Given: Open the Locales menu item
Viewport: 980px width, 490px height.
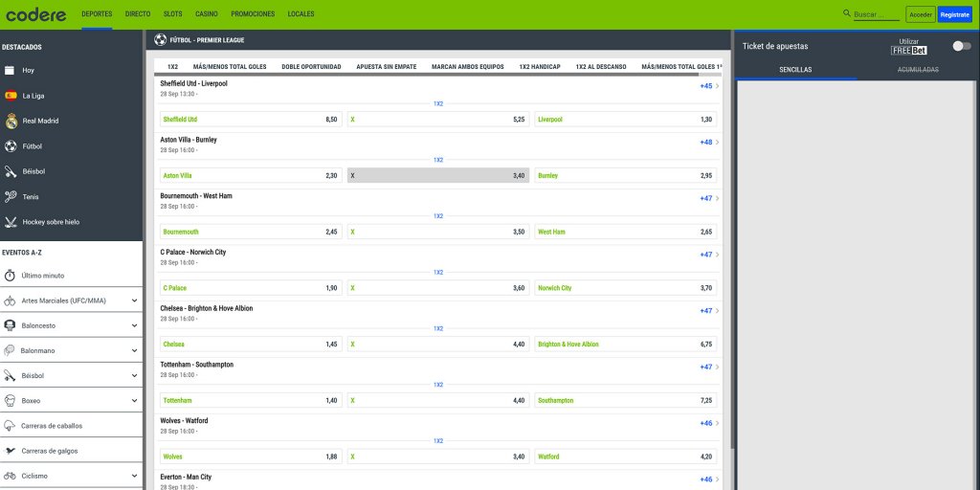Looking at the screenshot, I should pos(301,13).
